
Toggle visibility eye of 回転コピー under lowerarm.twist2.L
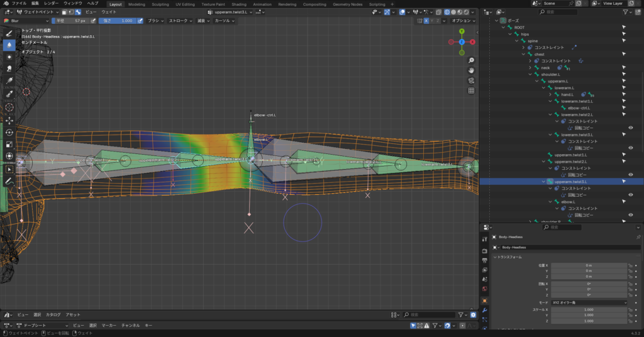pyautogui.click(x=630, y=128)
